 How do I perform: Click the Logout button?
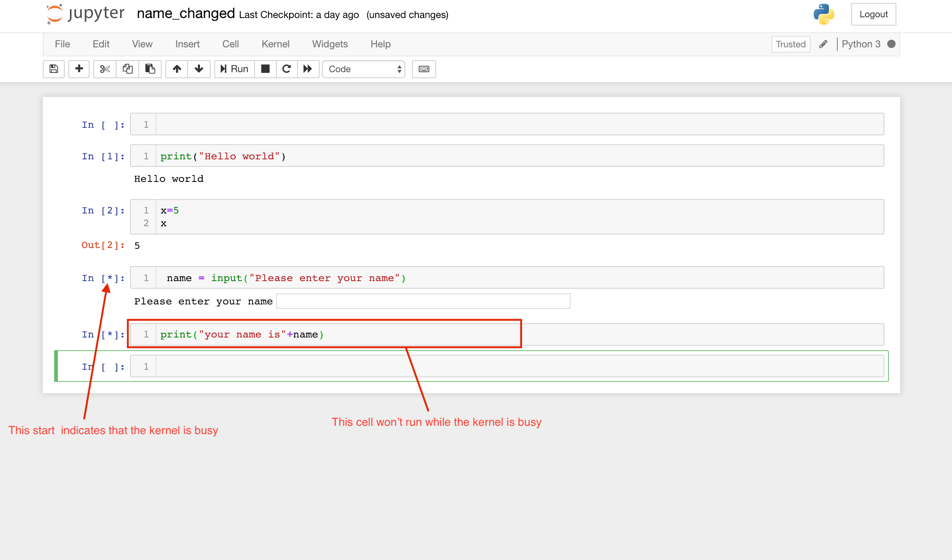(x=873, y=14)
